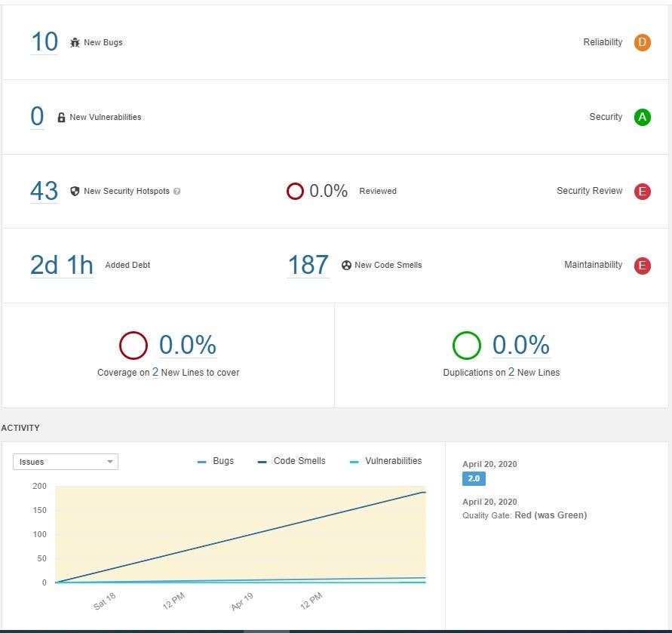Click the red 0.0% Reviewed ring

pyautogui.click(x=295, y=191)
